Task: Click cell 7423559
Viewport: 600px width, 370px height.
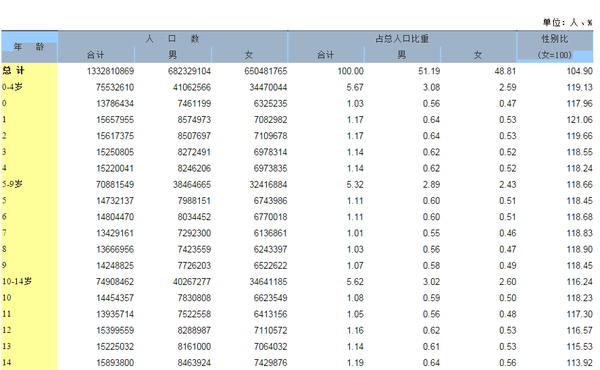Action: pos(194,249)
